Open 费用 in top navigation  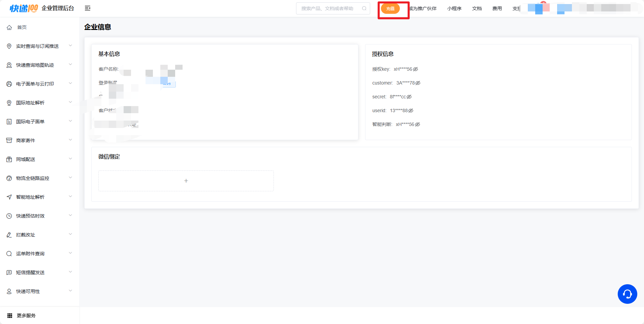[x=497, y=8]
